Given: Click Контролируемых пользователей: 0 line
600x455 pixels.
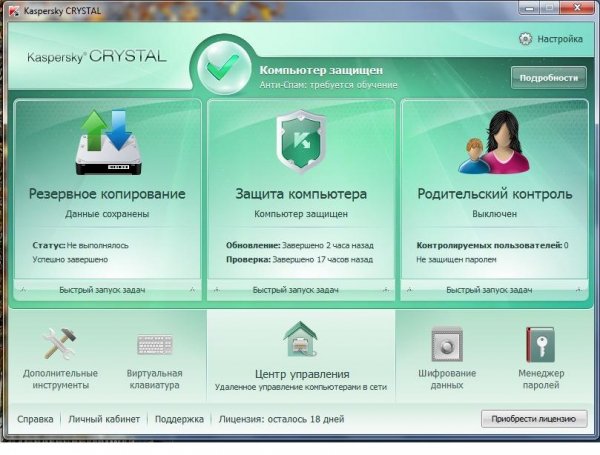Looking at the screenshot, I should (x=492, y=245).
